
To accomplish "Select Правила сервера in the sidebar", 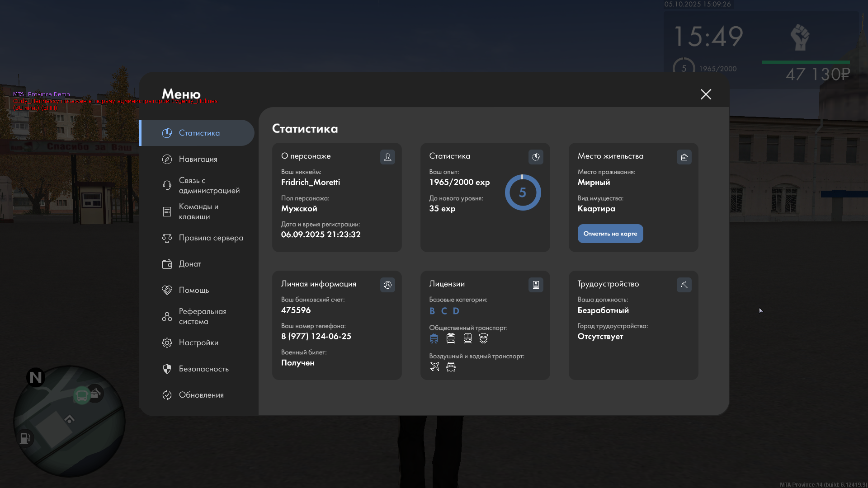I will [211, 238].
